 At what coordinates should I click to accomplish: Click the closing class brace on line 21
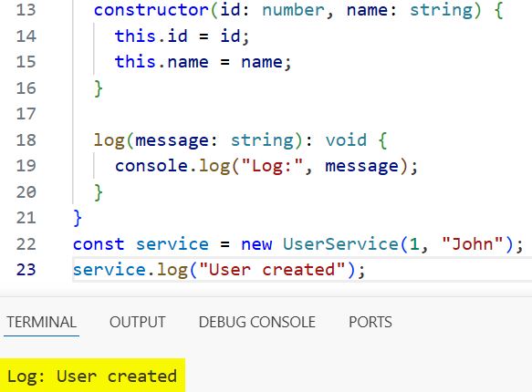(x=78, y=218)
